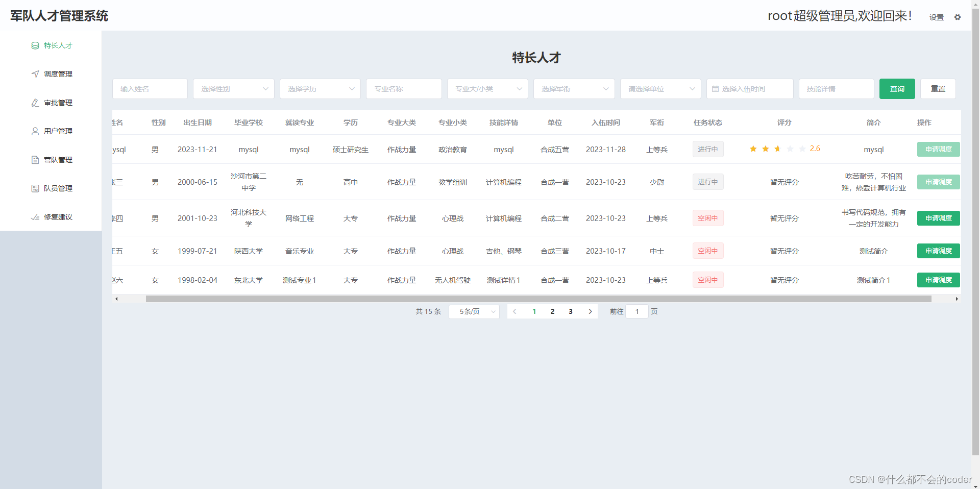Click horizontal scrollbar right arrow

click(x=957, y=299)
